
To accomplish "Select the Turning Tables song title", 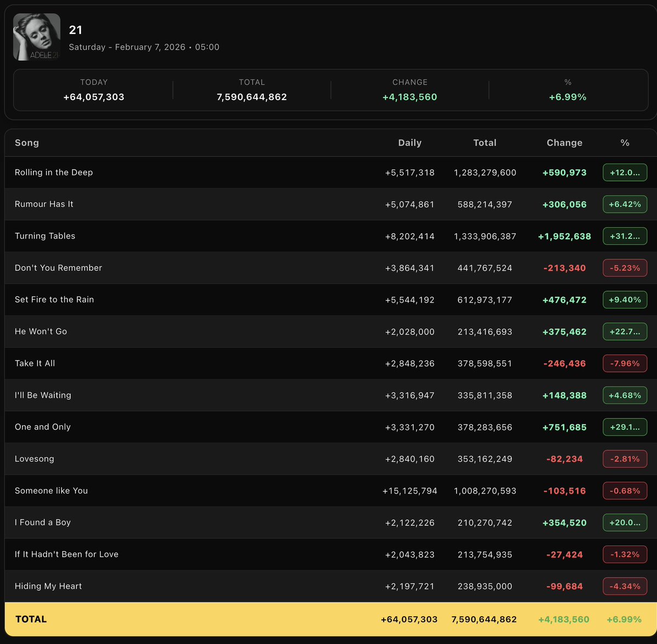I will coord(45,236).
